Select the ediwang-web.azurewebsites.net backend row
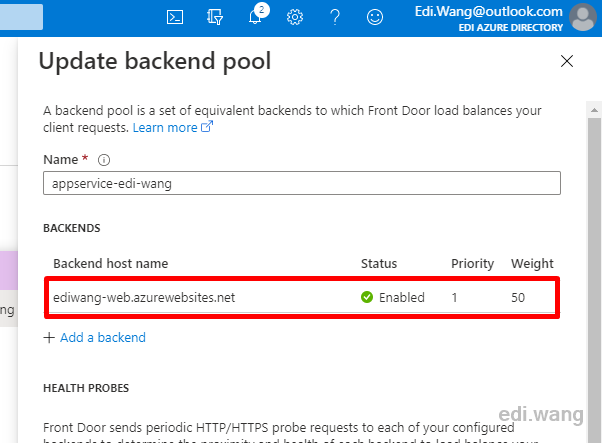 point(302,298)
